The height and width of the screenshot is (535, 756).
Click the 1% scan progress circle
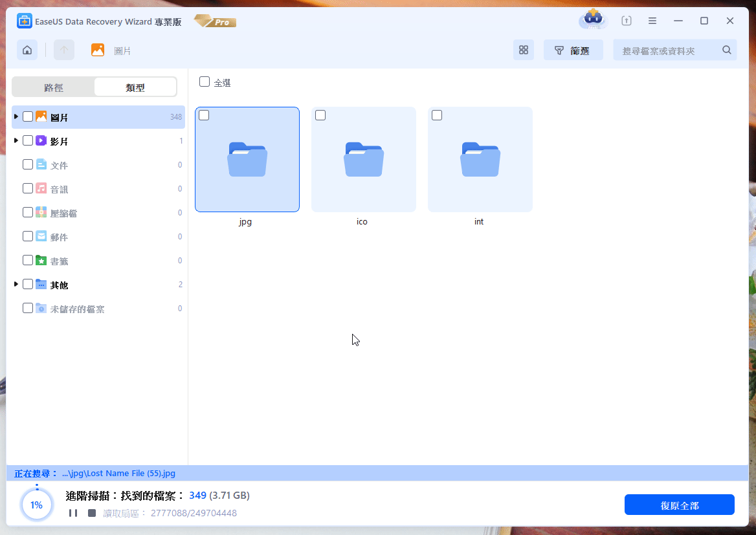(x=37, y=505)
